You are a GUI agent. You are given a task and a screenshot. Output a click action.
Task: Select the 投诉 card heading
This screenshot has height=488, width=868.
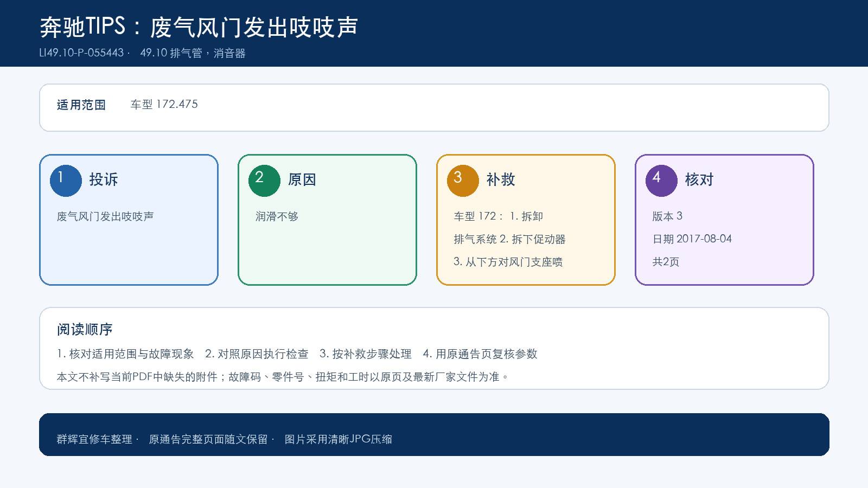click(104, 179)
